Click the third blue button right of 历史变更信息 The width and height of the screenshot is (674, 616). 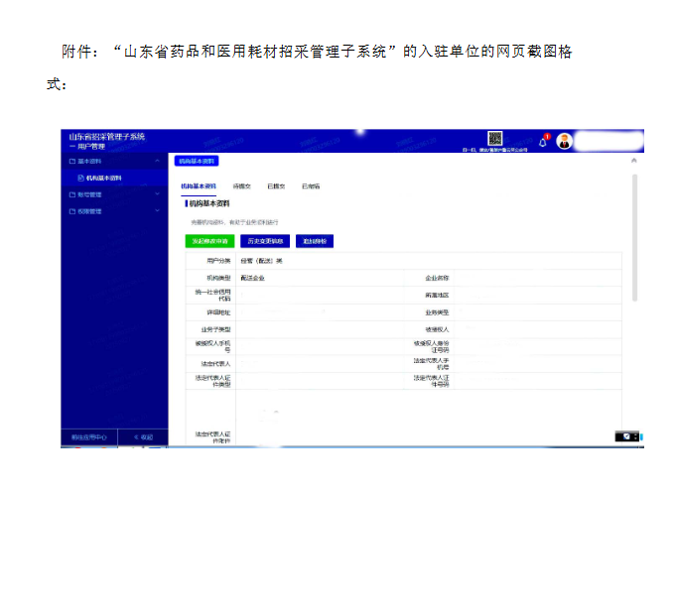click(x=314, y=241)
